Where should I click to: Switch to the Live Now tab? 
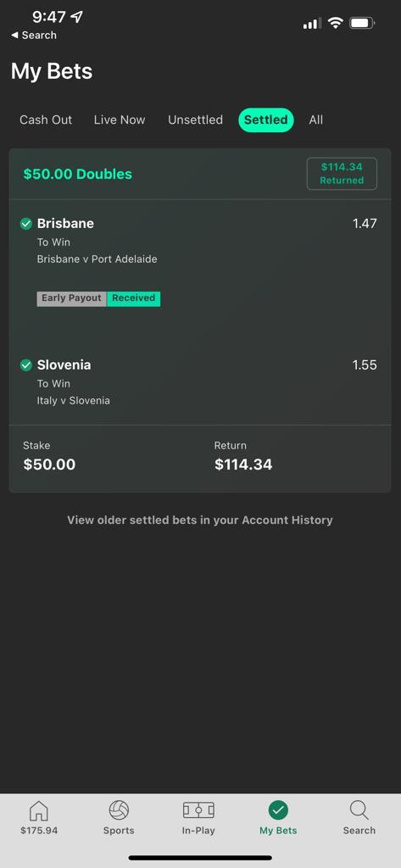click(120, 120)
